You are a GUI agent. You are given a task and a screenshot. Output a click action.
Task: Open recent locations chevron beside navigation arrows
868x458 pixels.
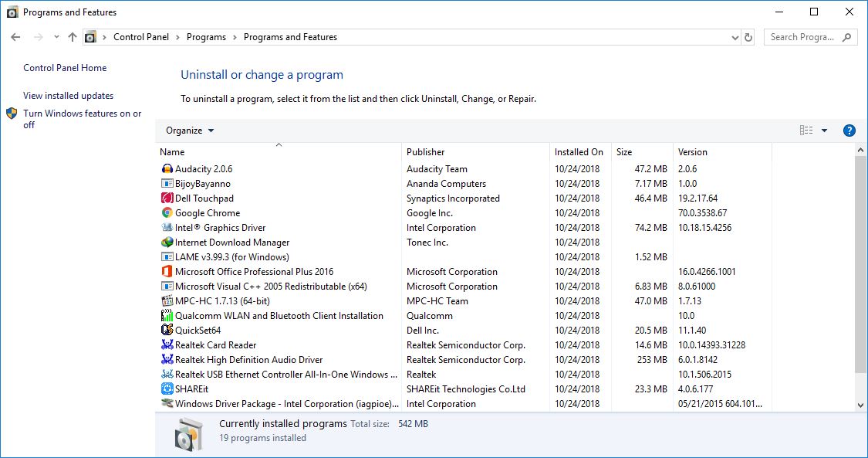(56, 36)
